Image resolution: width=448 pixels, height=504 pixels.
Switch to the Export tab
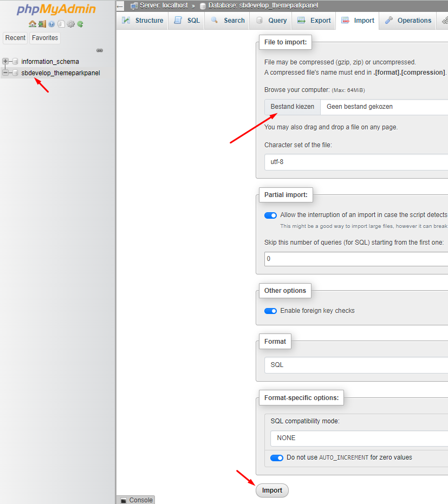pyautogui.click(x=314, y=21)
